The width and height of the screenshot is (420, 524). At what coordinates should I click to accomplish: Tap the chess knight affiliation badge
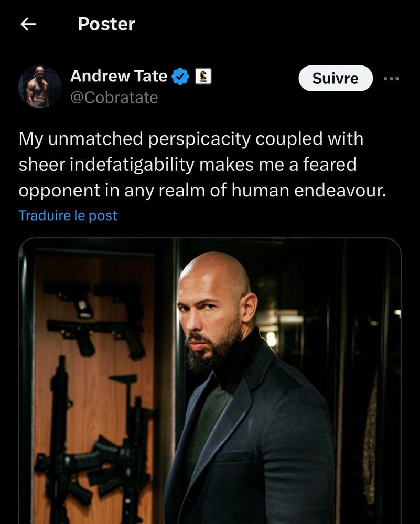click(x=203, y=76)
